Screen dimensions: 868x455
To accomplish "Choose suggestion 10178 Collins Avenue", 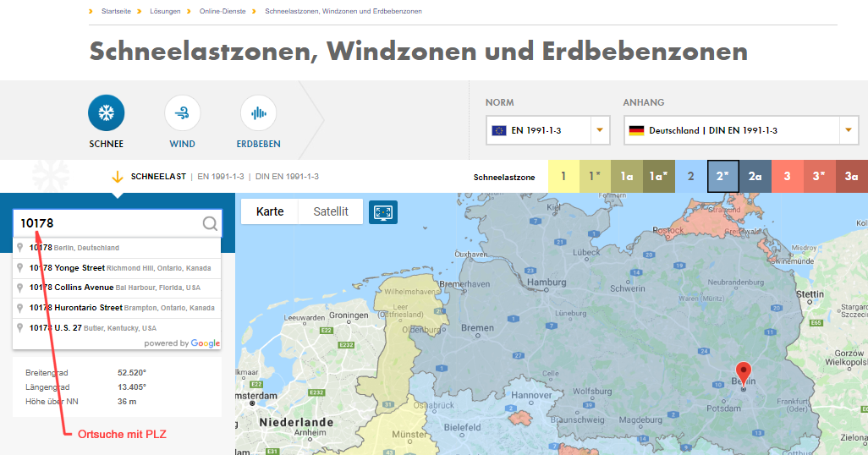I will [117, 288].
